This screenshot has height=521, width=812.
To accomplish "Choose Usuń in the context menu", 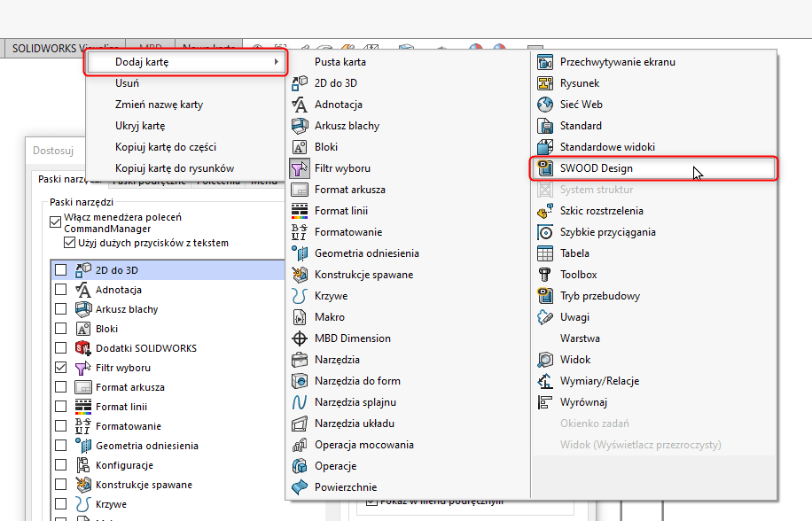I will [x=186, y=83].
